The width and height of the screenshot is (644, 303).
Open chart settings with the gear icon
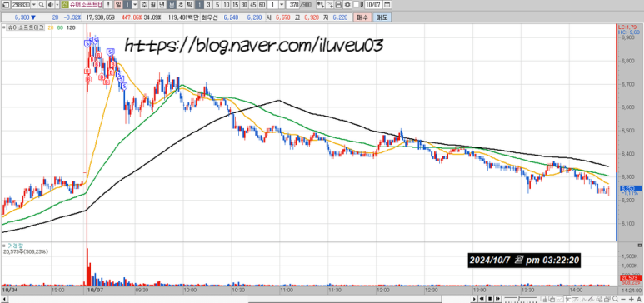pyautogui.click(x=347, y=5)
